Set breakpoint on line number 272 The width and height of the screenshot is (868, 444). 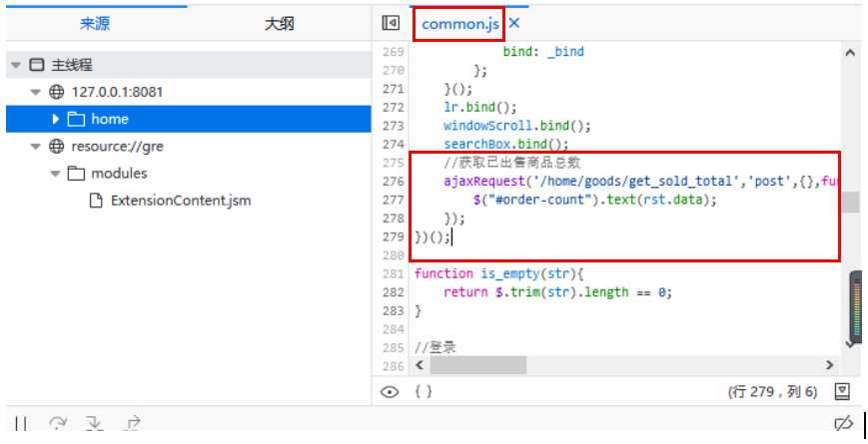pos(393,108)
